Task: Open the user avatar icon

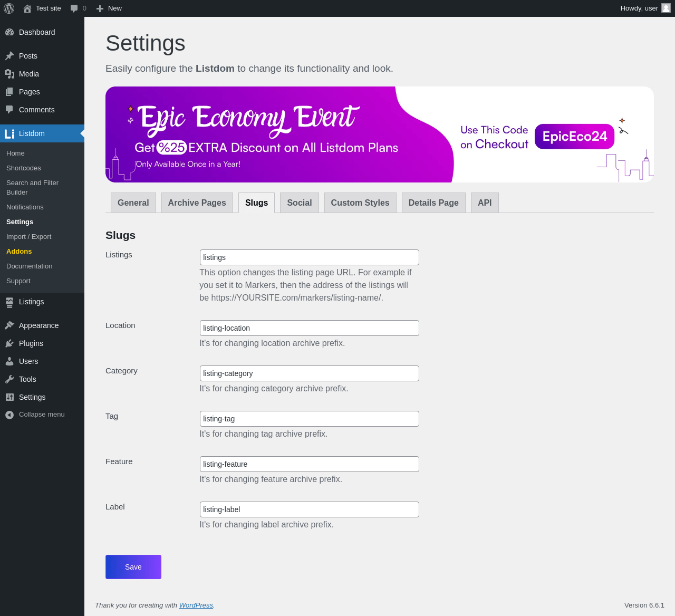Action: pyautogui.click(x=666, y=8)
